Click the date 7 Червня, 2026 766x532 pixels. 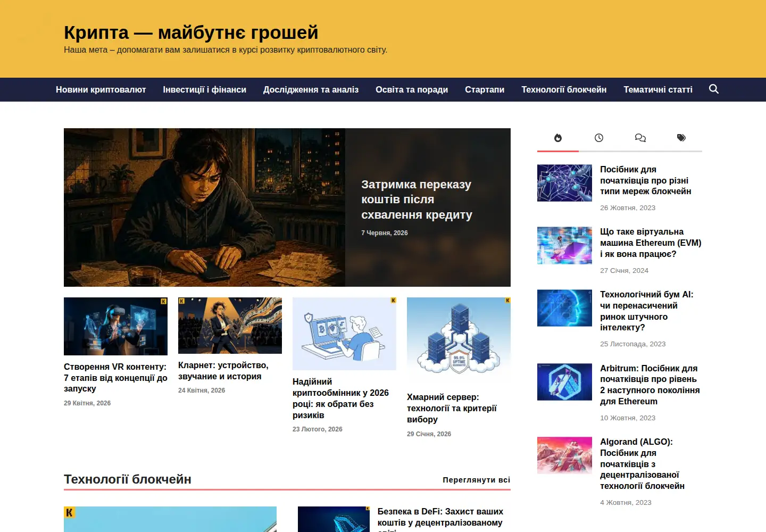[x=385, y=233]
